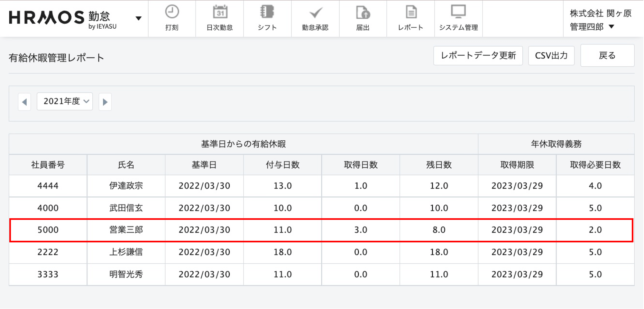
Task: Click the 社員番号 column header
Action: click(48, 165)
